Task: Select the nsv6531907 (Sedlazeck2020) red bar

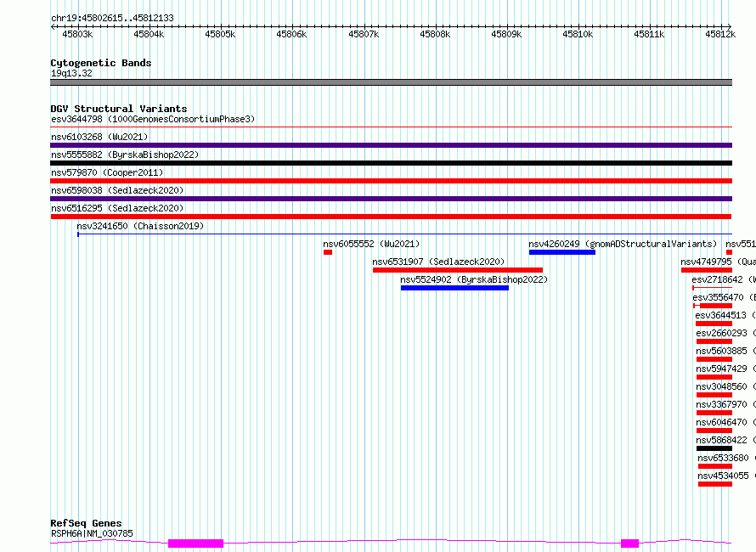Action: point(458,270)
